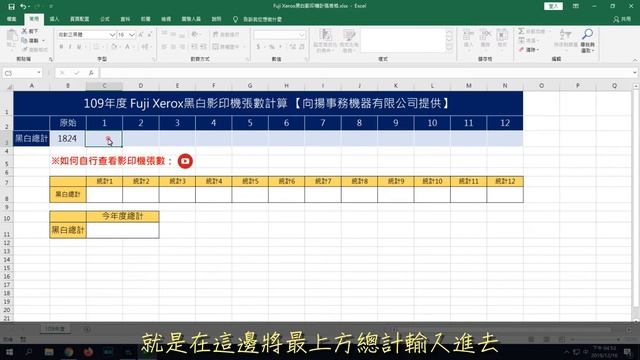Click the Format Painter brush icon
Screen dimensions: 640x360
(24, 49)
